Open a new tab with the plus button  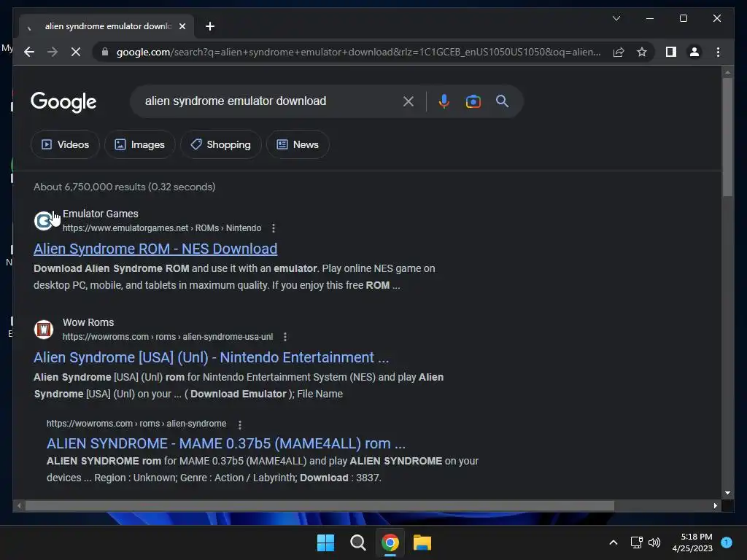(210, 26)
